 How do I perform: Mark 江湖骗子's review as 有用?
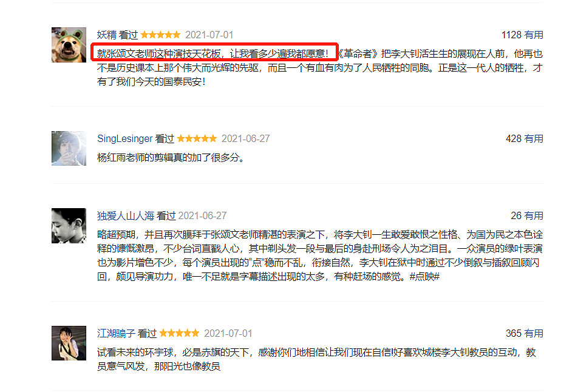point(534,333)
